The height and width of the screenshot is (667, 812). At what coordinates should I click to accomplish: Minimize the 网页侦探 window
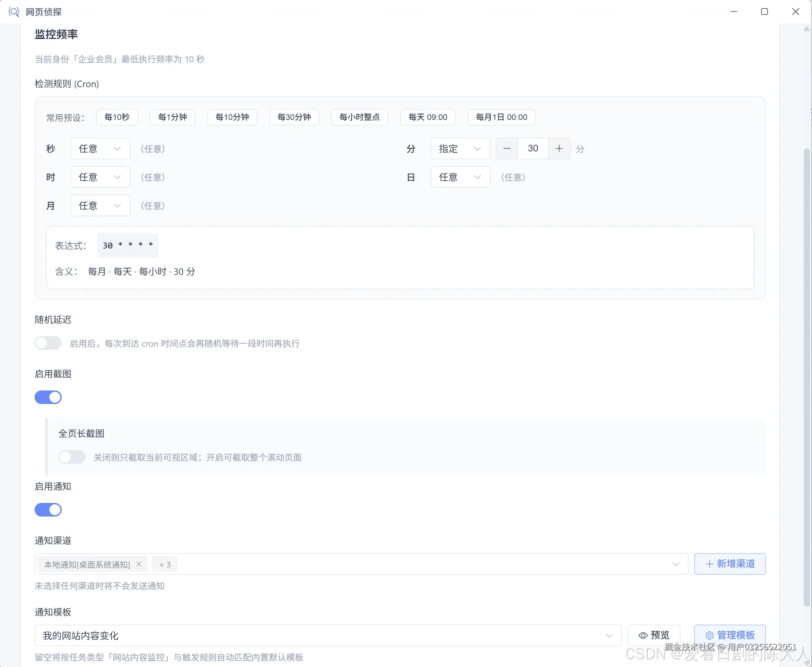(x=734, y=12)
